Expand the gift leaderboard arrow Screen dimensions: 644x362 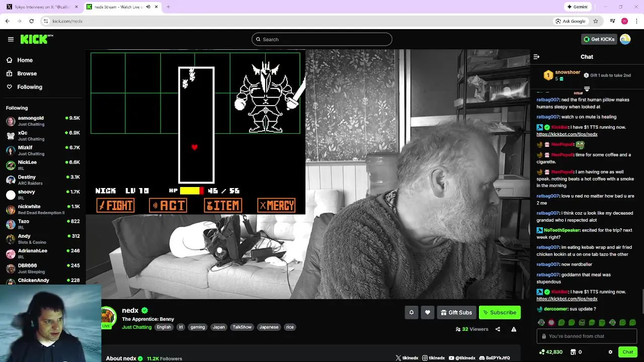[x=587, y=89]
